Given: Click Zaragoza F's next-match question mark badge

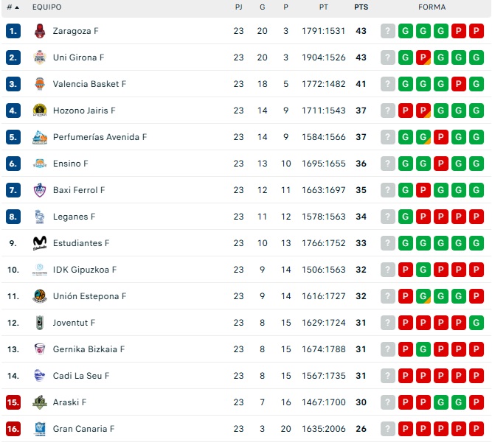Looking at the screenshot, I should tap(388, 31).
